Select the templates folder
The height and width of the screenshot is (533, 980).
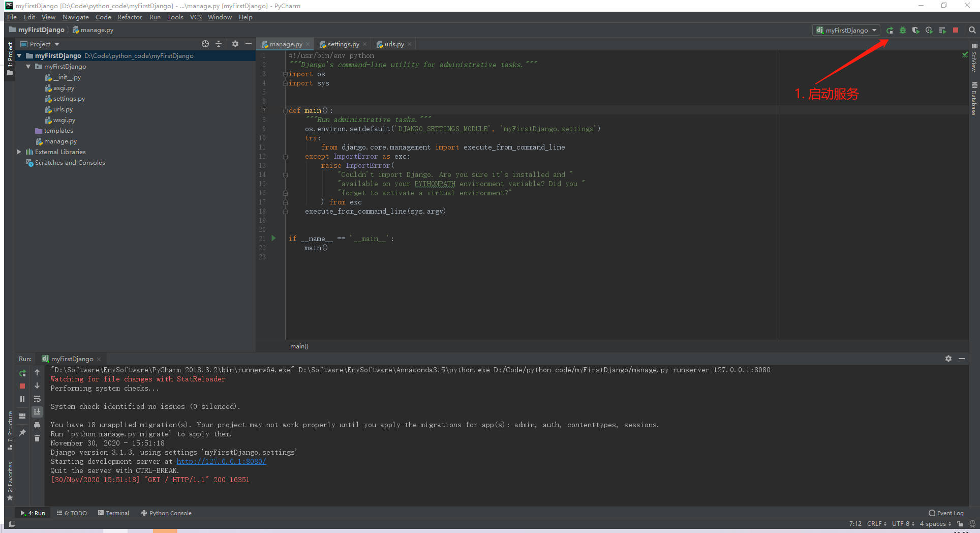(x=54, y=131)
